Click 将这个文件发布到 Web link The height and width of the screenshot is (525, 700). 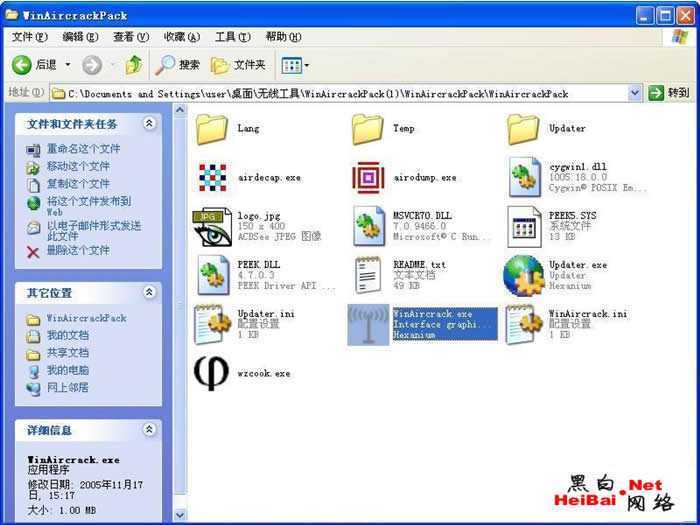coord(89,205)
